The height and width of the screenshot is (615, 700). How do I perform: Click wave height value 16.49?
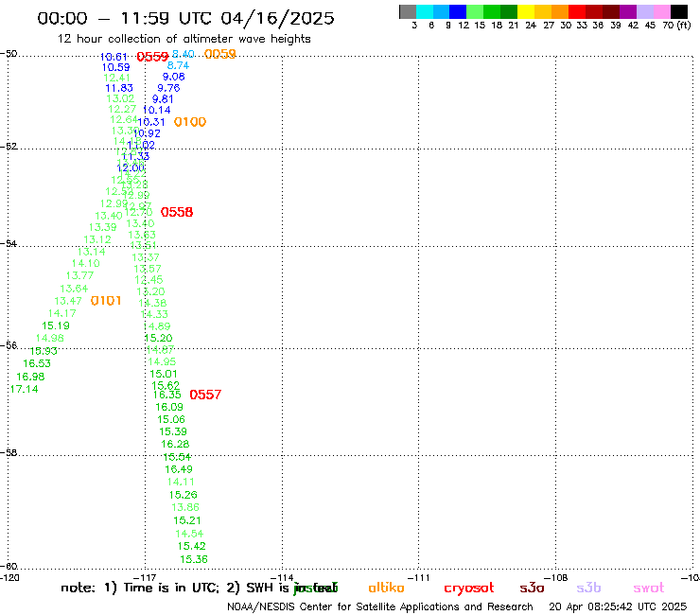click(x=179, y=469)
